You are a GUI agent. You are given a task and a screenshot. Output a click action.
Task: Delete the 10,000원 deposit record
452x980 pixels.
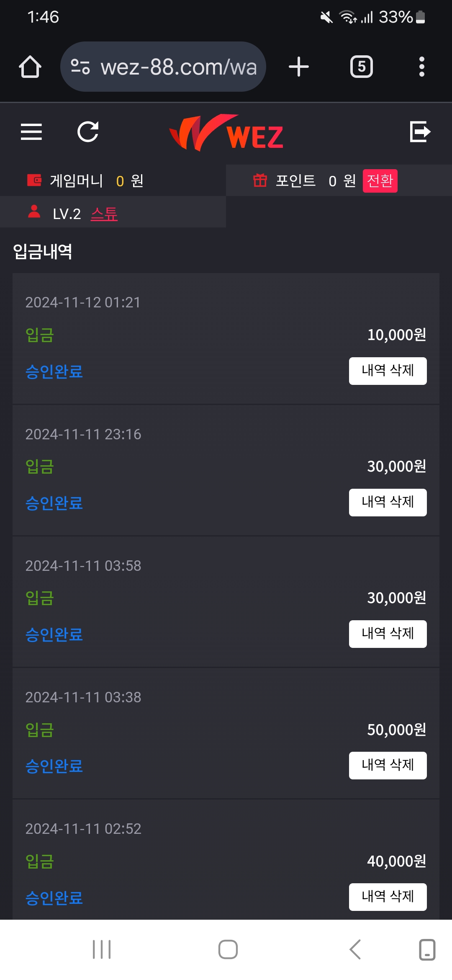[388, 371]
